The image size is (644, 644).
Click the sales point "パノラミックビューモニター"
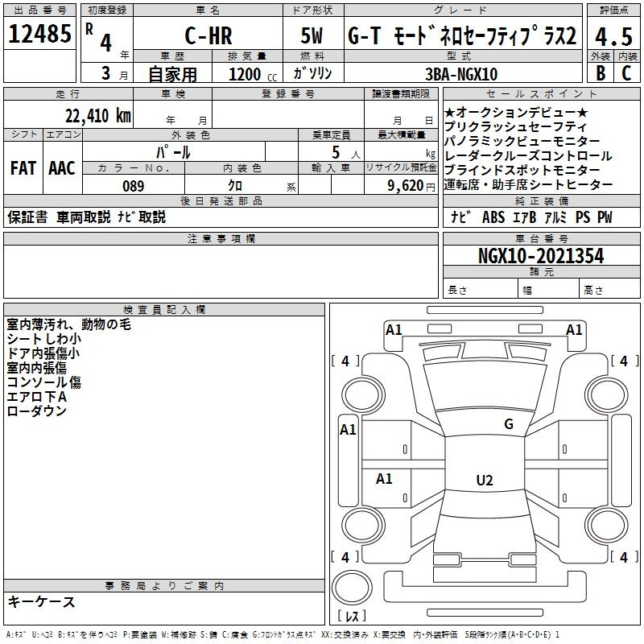click(522, 141)
